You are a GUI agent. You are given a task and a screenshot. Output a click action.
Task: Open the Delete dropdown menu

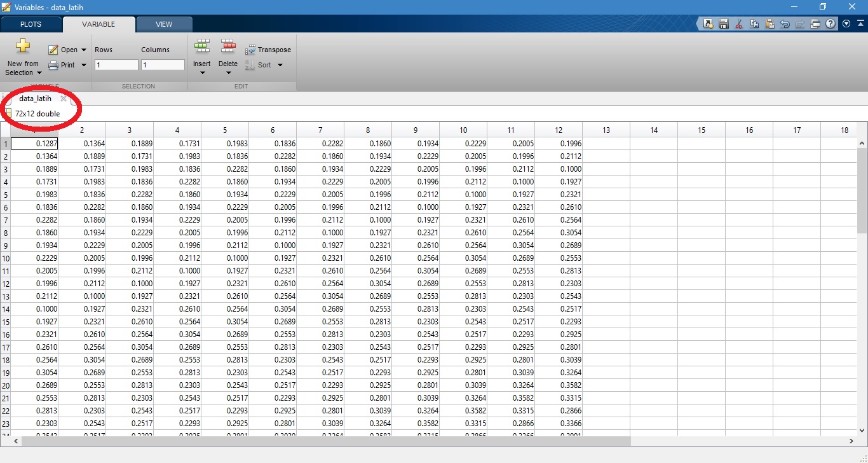click(228, 73)
